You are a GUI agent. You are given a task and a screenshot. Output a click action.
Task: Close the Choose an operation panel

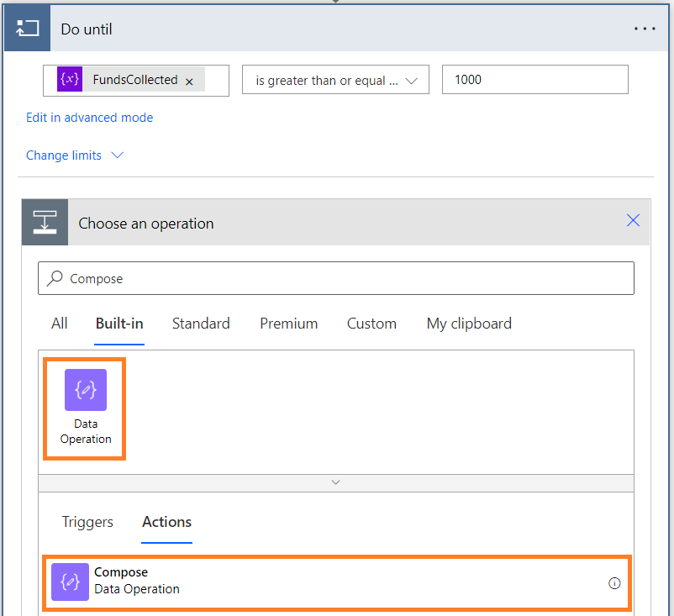click(x=633, y=221)
